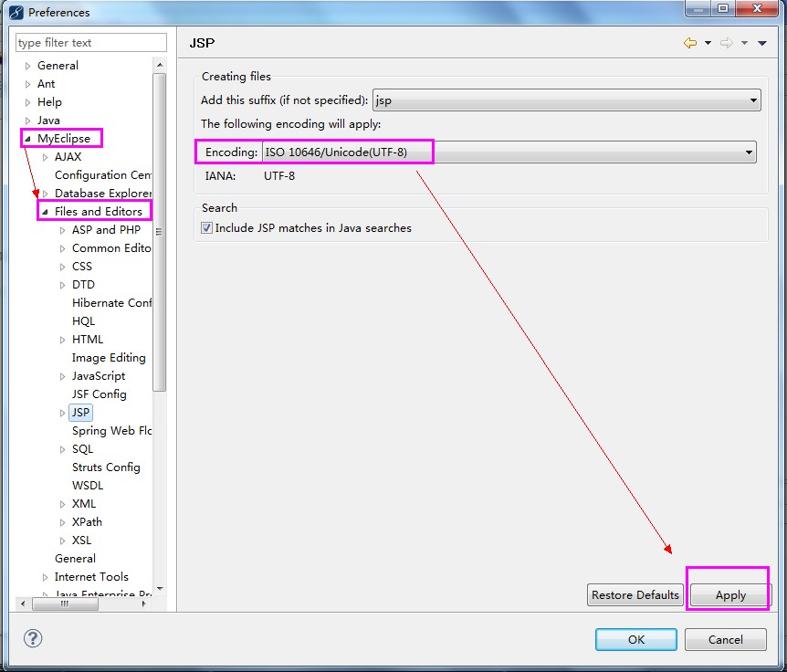Open the Encoding dropdown list
The width and height of the screenshot is (787, 672).
coord(509,152)
